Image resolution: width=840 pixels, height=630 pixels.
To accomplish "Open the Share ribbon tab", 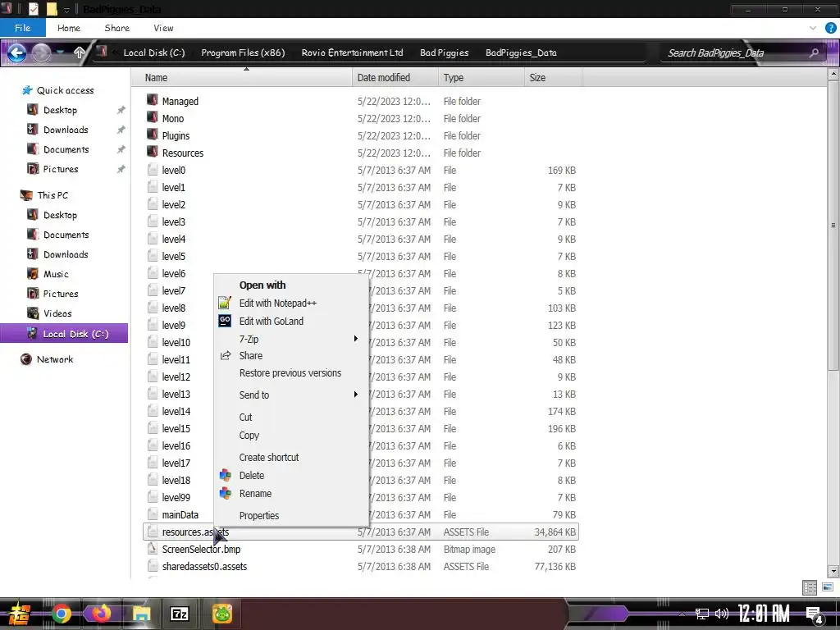I will (116, 28).
